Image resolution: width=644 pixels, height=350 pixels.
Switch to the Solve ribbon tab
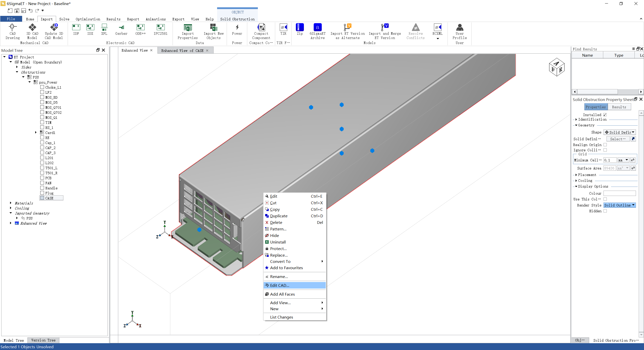pos(64,19)
